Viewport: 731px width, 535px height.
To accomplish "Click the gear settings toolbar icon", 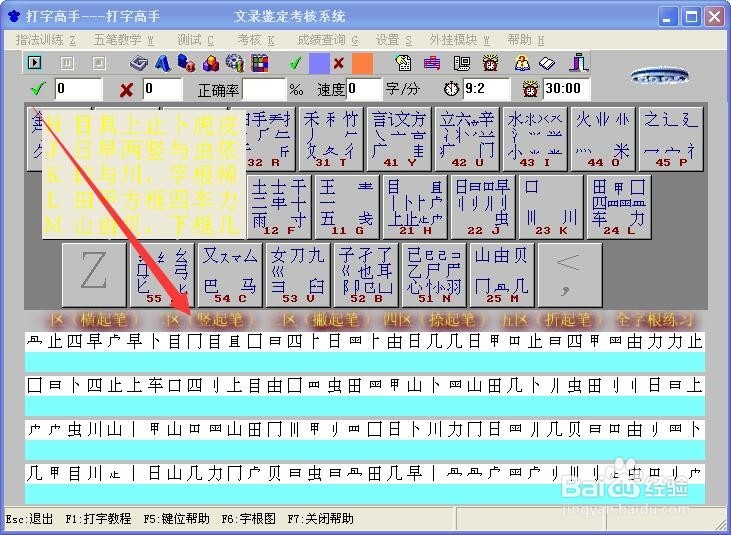I will [x=234, y=63].
